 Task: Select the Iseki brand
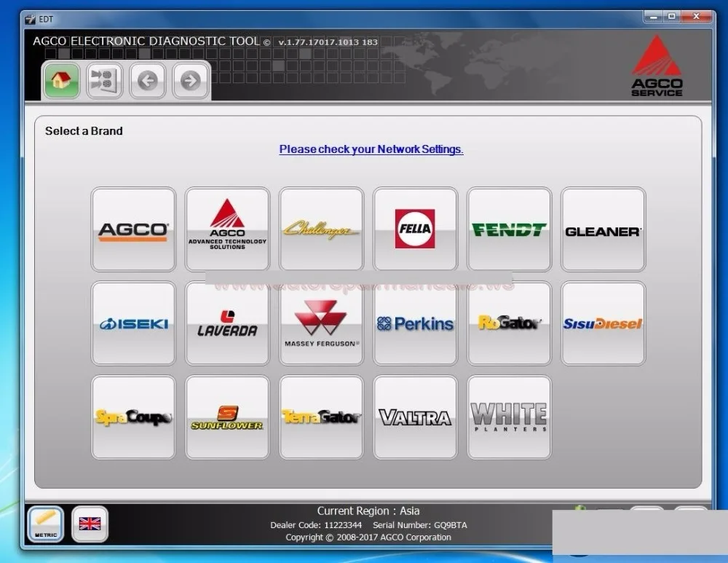click(x=134, y=323)
